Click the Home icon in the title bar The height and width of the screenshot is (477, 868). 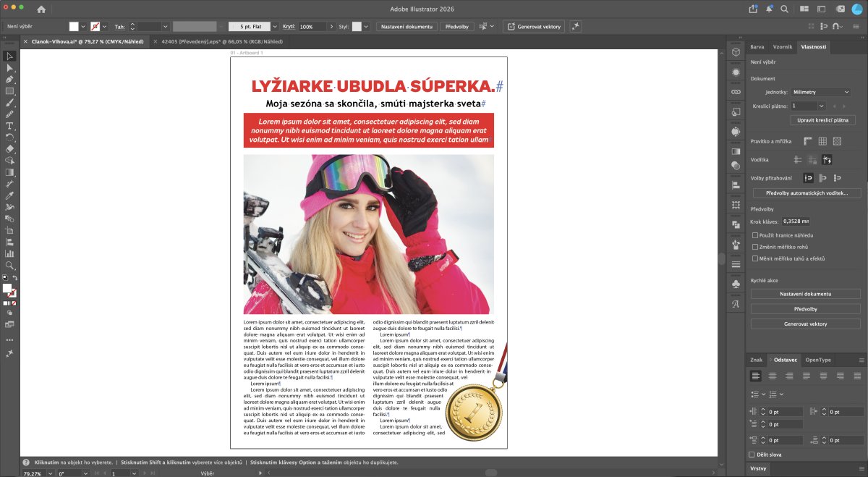click(x=41, y=9)
